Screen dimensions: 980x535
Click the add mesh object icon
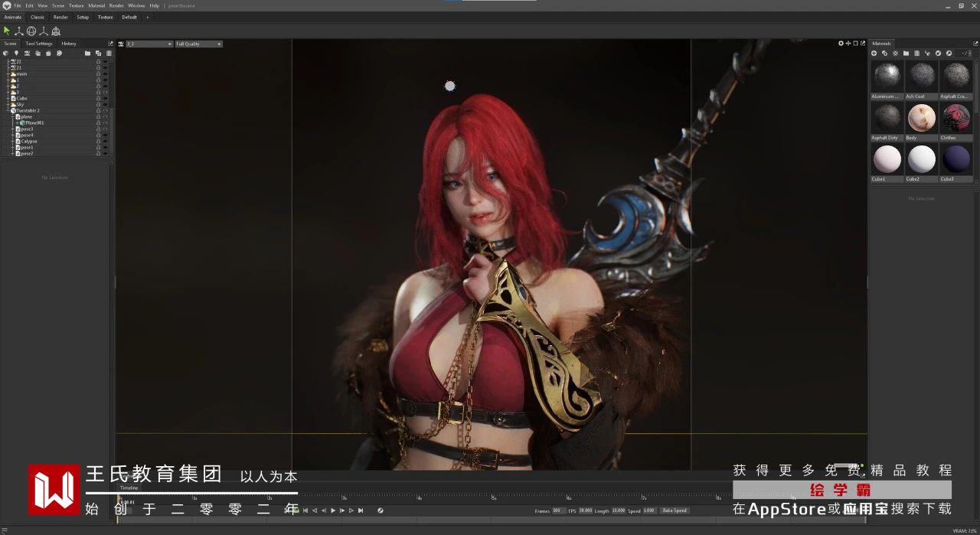(x=6, y=54)
